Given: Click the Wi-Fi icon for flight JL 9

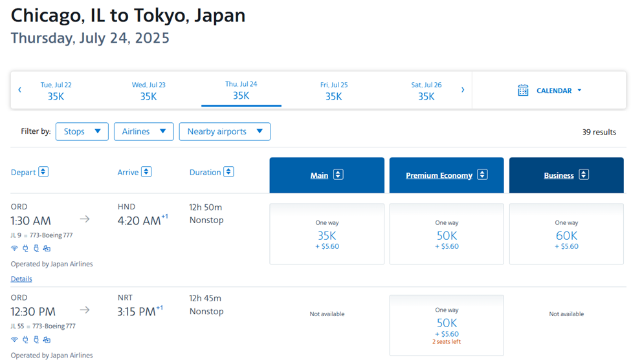Looking at the screenshot, I should click(x=14, y=248).
